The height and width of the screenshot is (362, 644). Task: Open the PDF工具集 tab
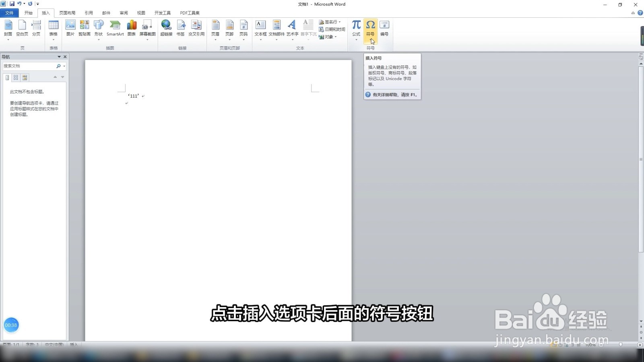[190, 13]
